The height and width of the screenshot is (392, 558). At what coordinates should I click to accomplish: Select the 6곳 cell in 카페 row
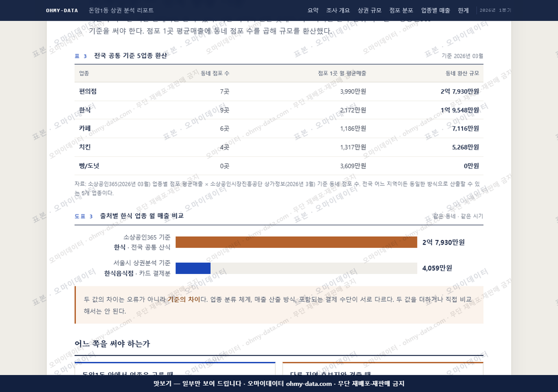225,128
